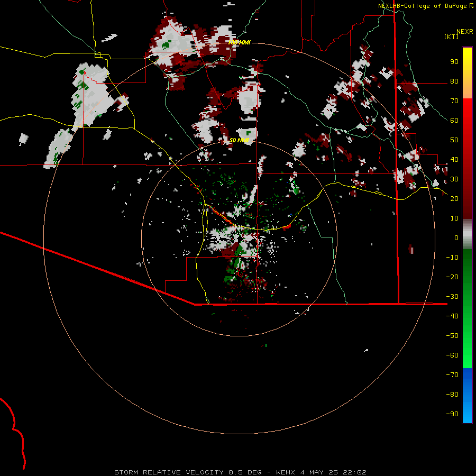The image size is (476, 476).
Task: Click the 30 knots scale label
Action: 454,179
